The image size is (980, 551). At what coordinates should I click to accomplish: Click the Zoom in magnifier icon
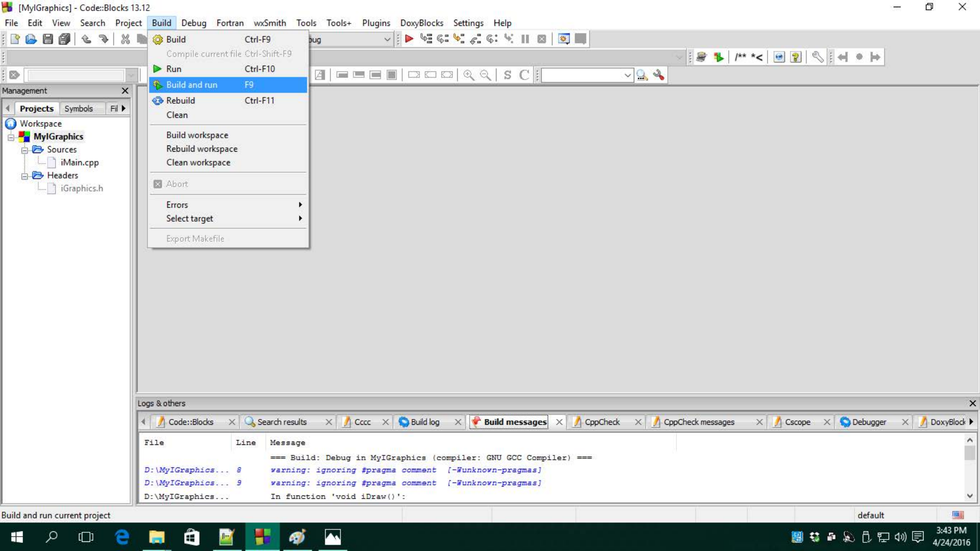point(468,75)
